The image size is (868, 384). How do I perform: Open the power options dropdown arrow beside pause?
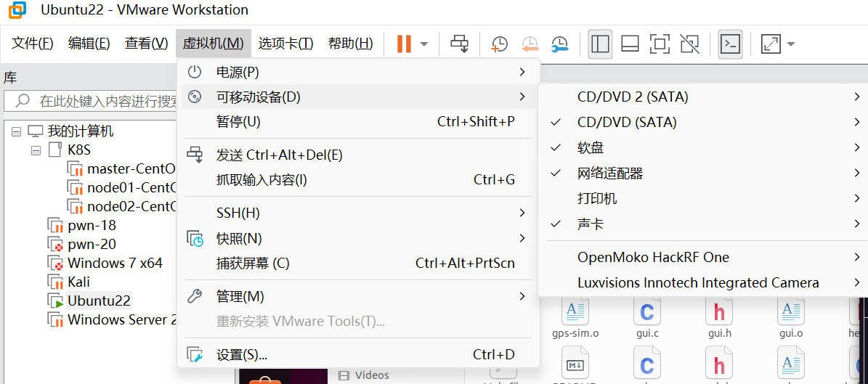424,44
